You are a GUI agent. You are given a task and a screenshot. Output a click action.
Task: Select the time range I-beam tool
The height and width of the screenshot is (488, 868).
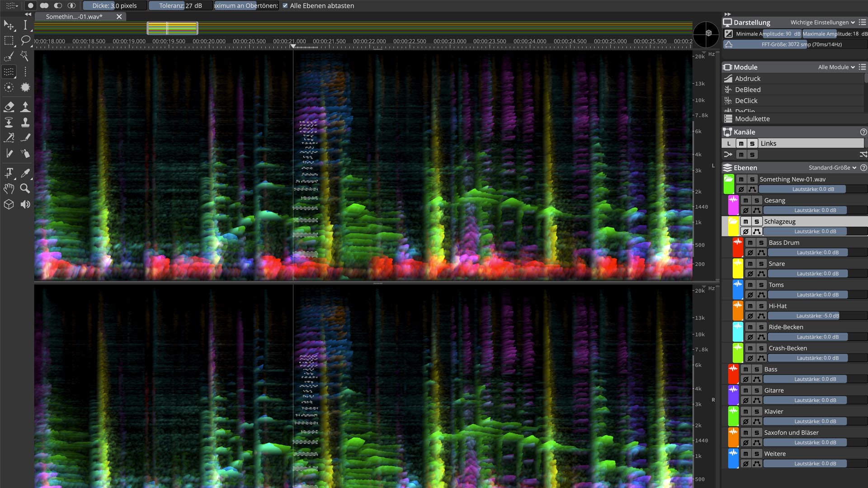pos(25,25)
